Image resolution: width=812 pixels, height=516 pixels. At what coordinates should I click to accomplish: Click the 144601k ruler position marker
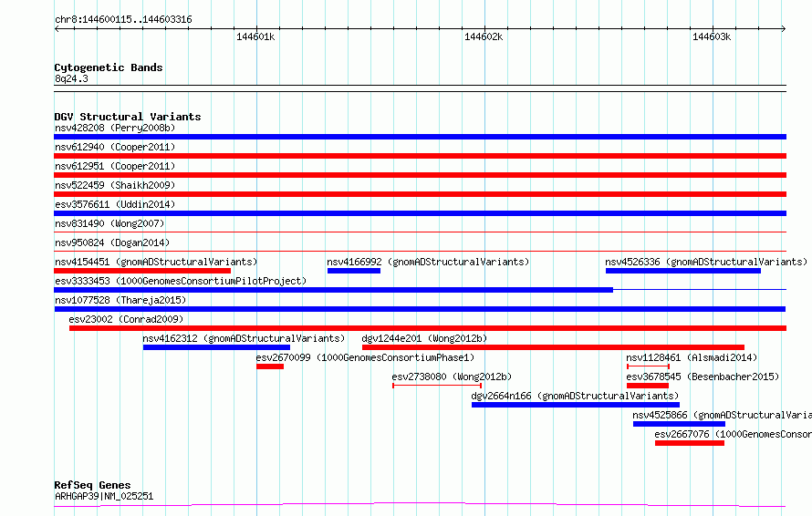pos(255,36)
